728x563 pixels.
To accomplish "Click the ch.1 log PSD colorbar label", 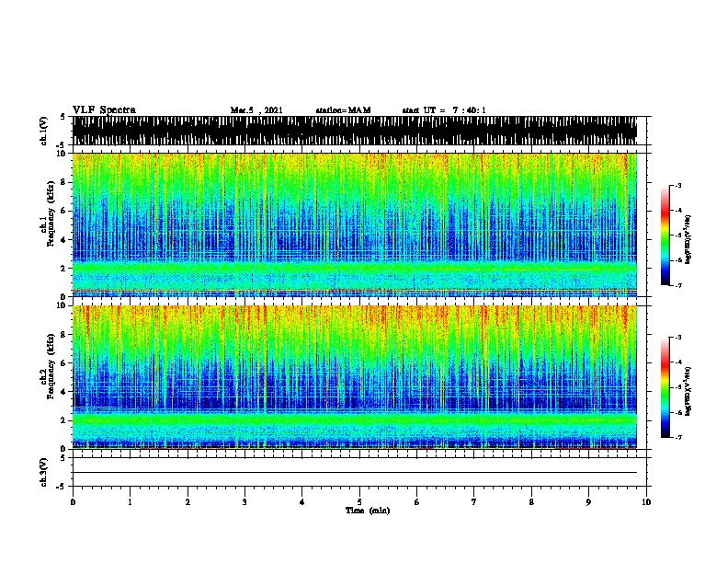I will click(688, 239).
